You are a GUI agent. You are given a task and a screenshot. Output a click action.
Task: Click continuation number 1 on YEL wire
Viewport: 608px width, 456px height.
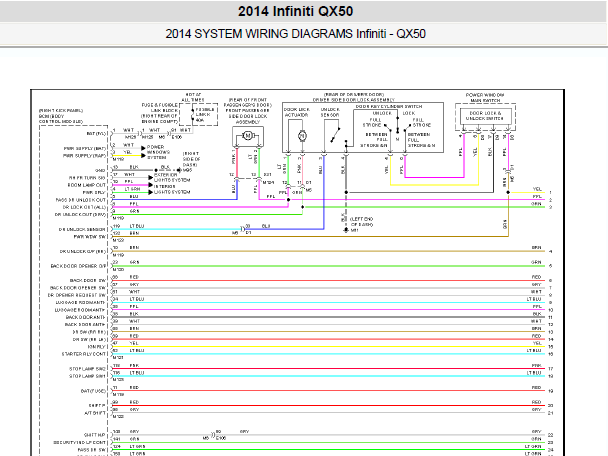(x=551, y=193)
